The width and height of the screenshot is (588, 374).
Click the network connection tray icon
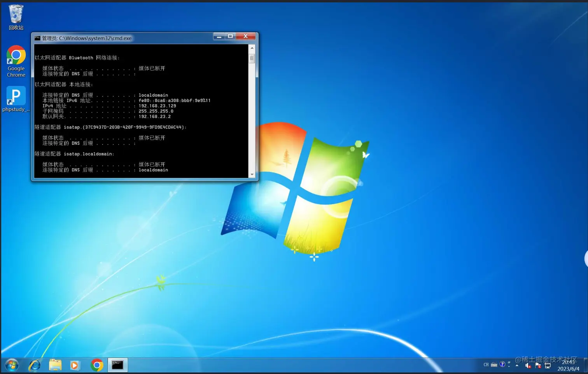[548, 365]
